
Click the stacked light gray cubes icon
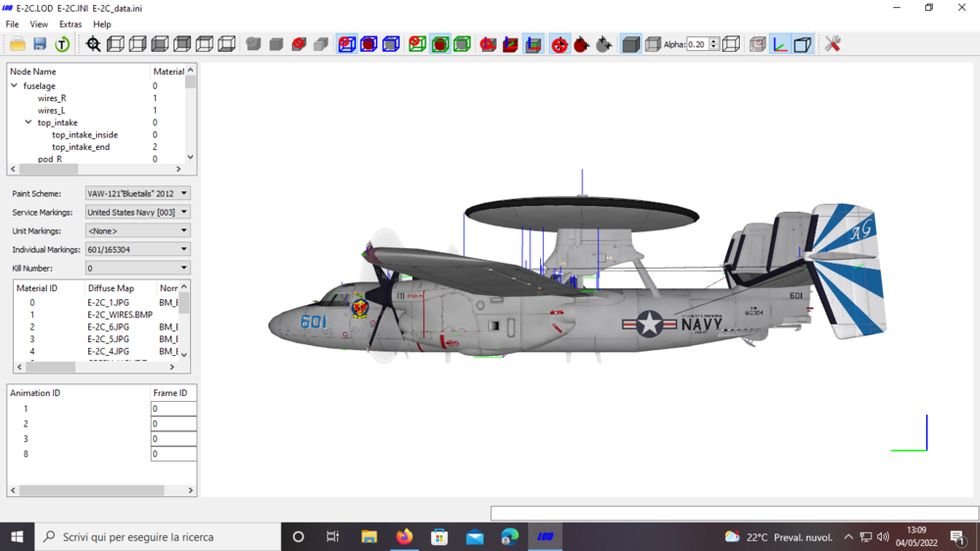click(320, 44)
